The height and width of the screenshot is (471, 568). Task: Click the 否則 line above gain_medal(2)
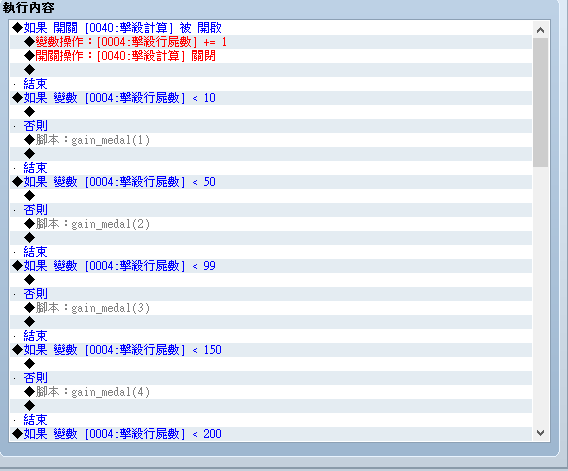(x=271, y=210)
